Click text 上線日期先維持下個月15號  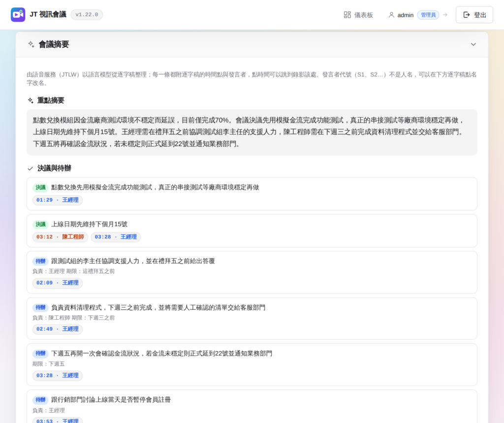pyautogui.click(x=90, y=224)
